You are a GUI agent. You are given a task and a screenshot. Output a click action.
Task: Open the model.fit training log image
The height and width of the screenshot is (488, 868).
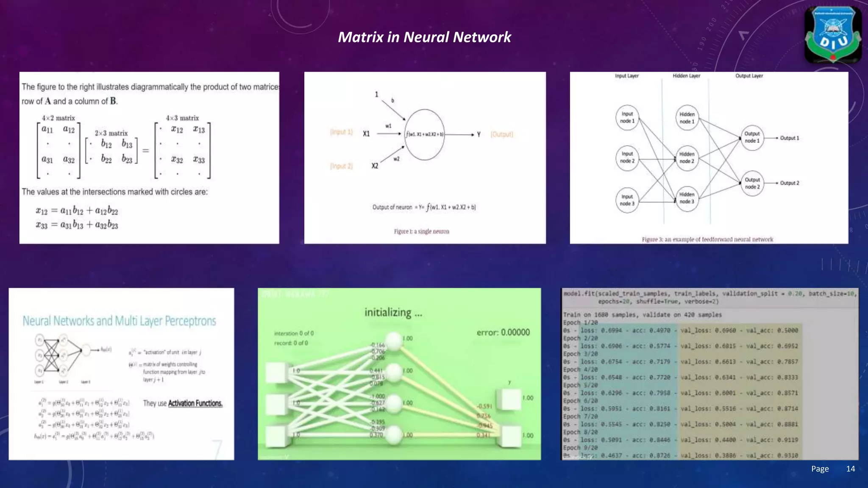[709, 374]
